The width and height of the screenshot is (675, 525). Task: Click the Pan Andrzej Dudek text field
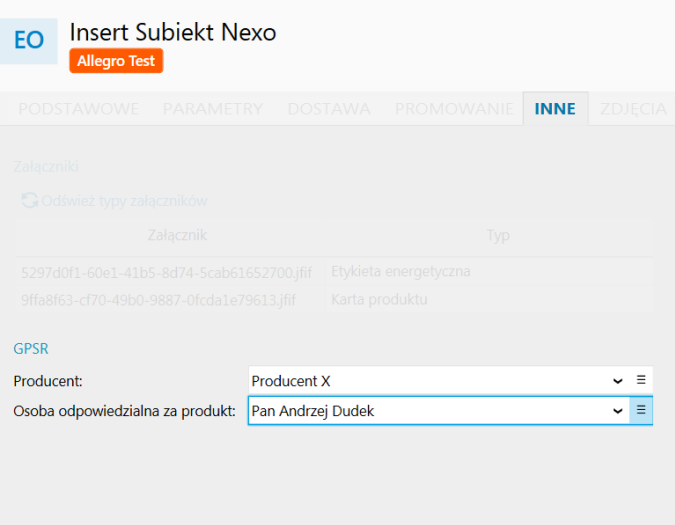tap(428, 411)
